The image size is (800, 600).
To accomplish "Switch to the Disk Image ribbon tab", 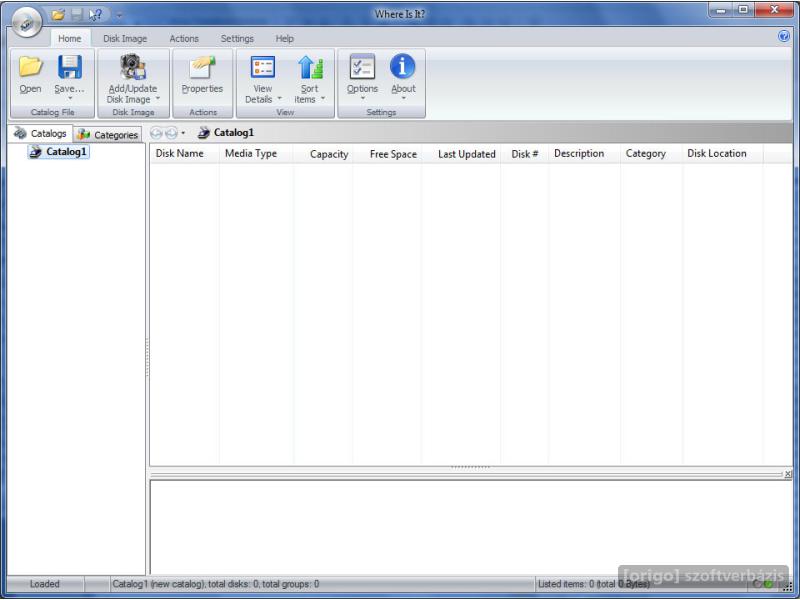I will point(125,39).
